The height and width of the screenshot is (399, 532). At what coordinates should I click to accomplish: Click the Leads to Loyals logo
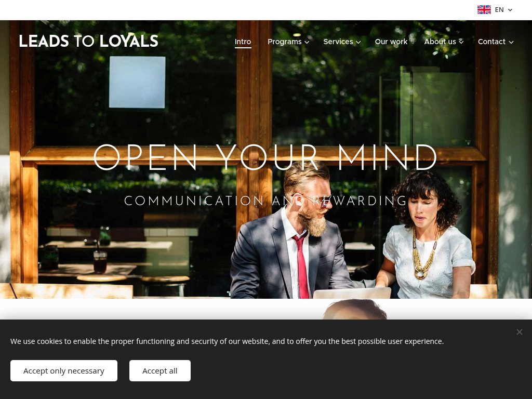[x=88, y=41]
